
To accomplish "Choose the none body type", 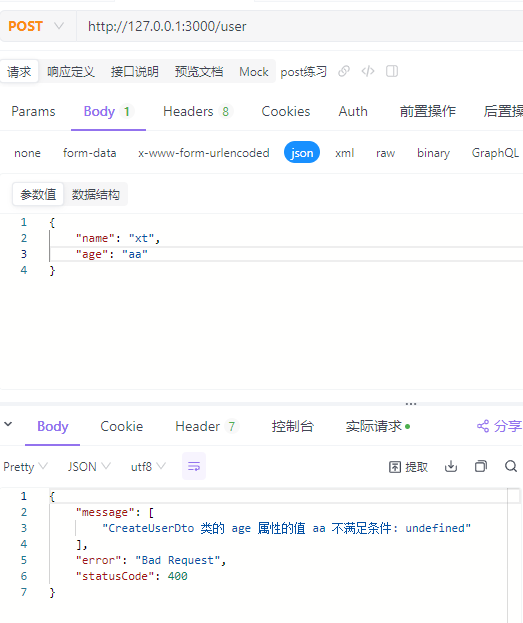I will tap(27, 153).
